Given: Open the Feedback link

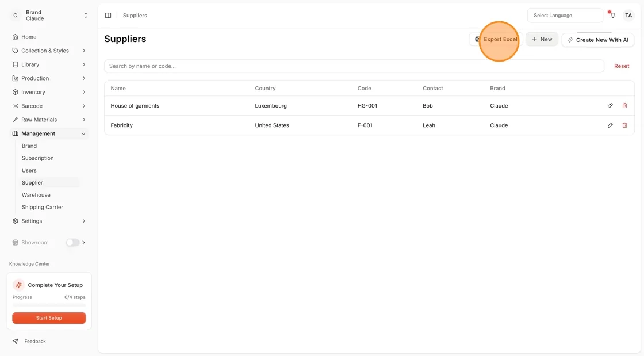Looking at the screenshot, I should pyautogui.click(x=35, y=341).
